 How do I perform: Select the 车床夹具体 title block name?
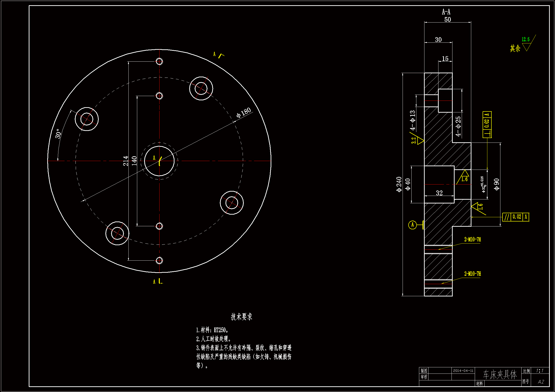pos(500,374)
